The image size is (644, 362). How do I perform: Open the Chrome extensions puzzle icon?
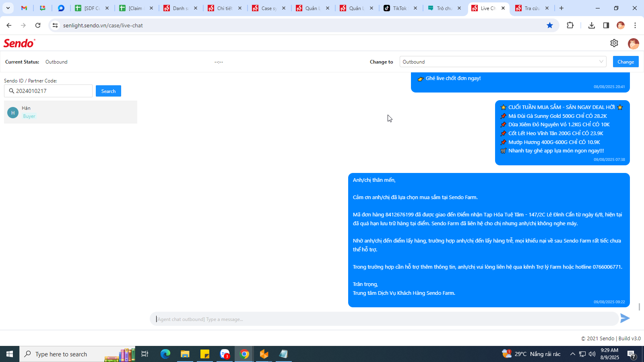pyautogui.click(x=570, y=25)
